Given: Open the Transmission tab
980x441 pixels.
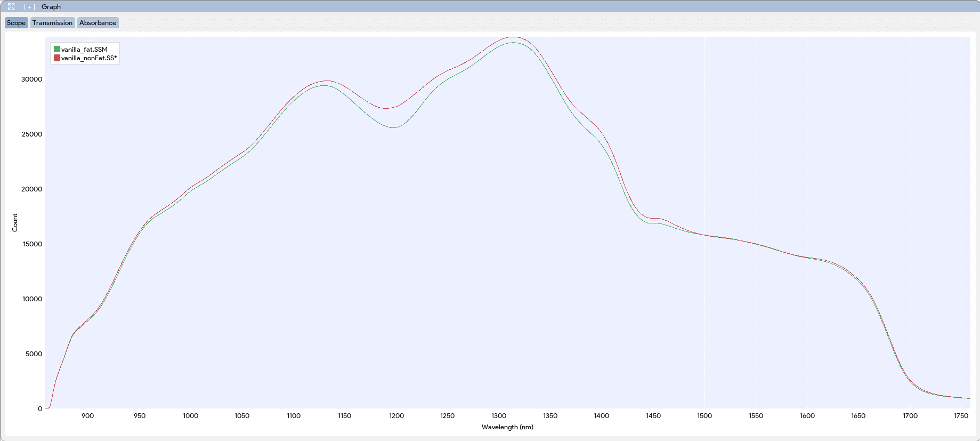Looking at the screenshot, I should tap(52, 23).
